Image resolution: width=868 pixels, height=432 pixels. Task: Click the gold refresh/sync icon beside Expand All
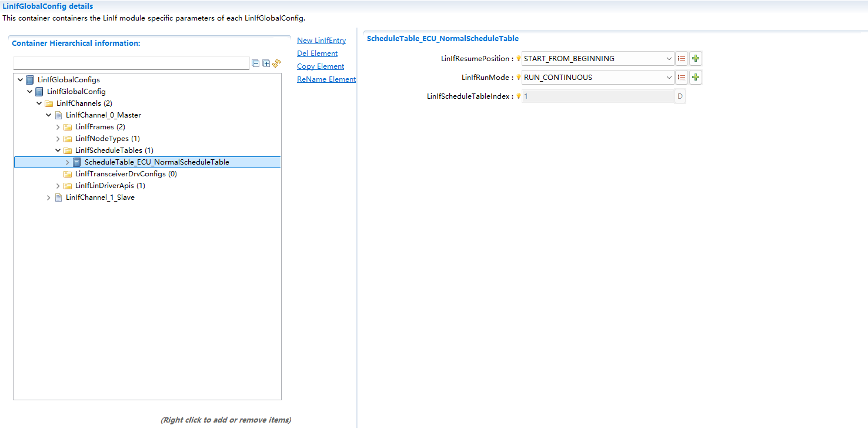click(276, 63)
